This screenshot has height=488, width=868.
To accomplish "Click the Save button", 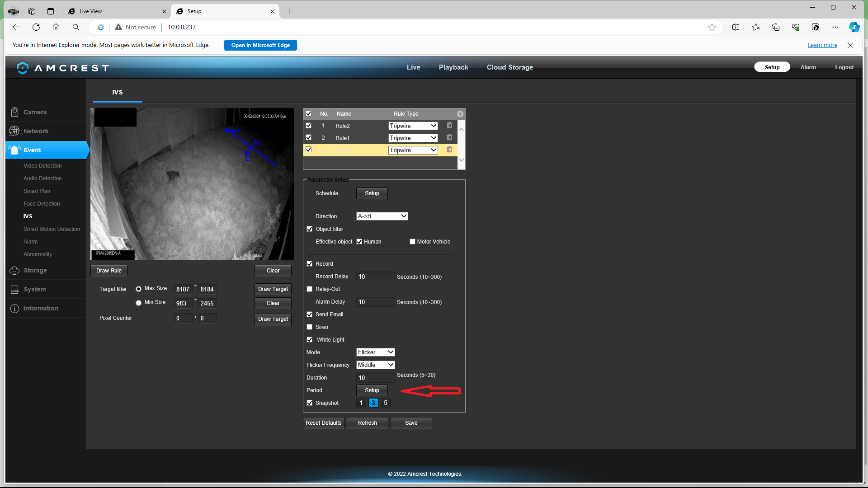I will click(411, 423).
